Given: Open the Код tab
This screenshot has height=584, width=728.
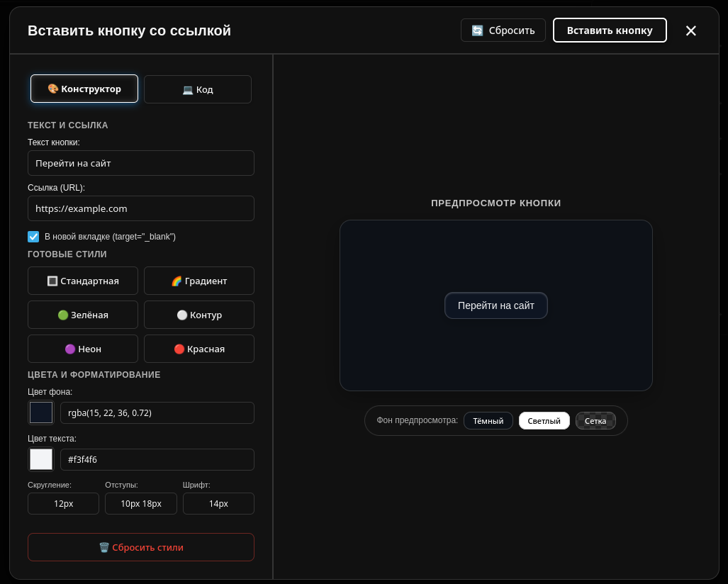Looking at the screenshot, I should (x=198, y=89).
